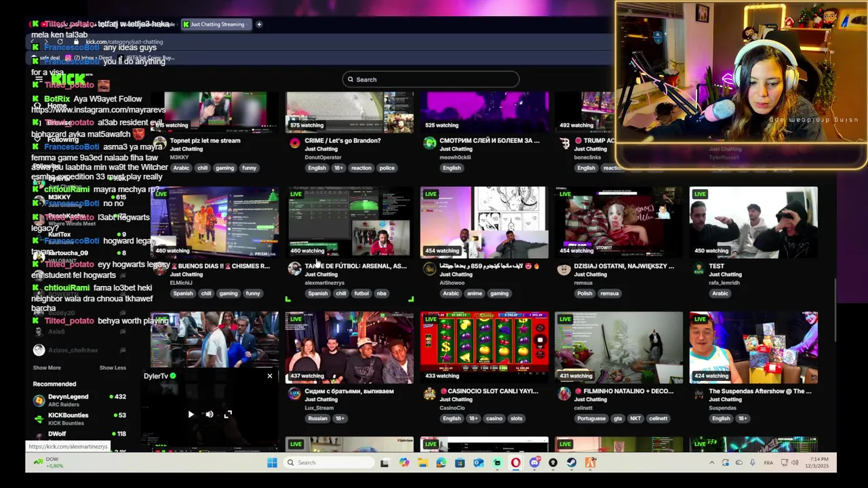Screen dimensions: 868x488
Task: Open Microsoft Store from the taskbar
Action: (x=460, y=462)
